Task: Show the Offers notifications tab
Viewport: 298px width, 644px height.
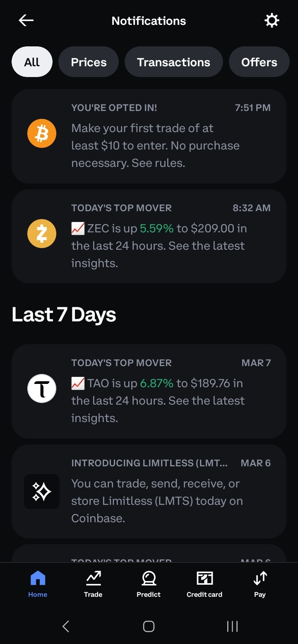Action: (x=259, y=62)
